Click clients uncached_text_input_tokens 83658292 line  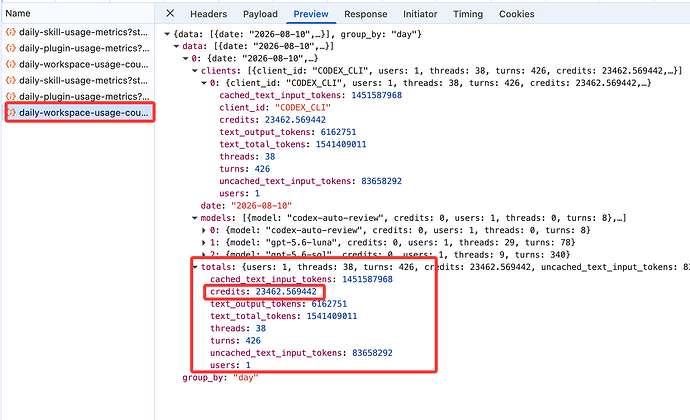[310, 181]
